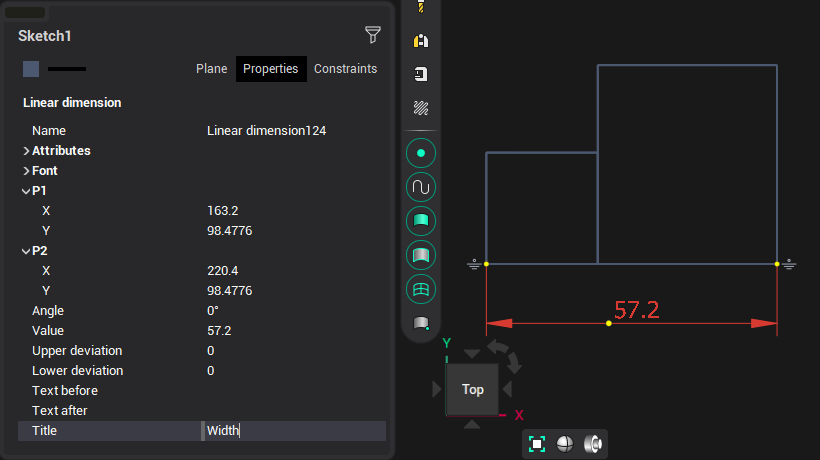Select the Properties tab
This screenshot has width=820, height=460.
[x=271, y=69]
